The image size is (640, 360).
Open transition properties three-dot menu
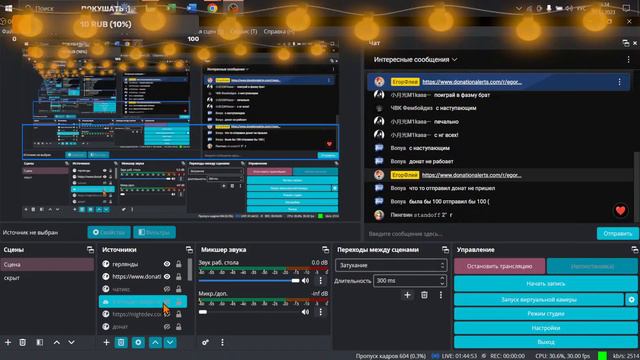(441, 295)
